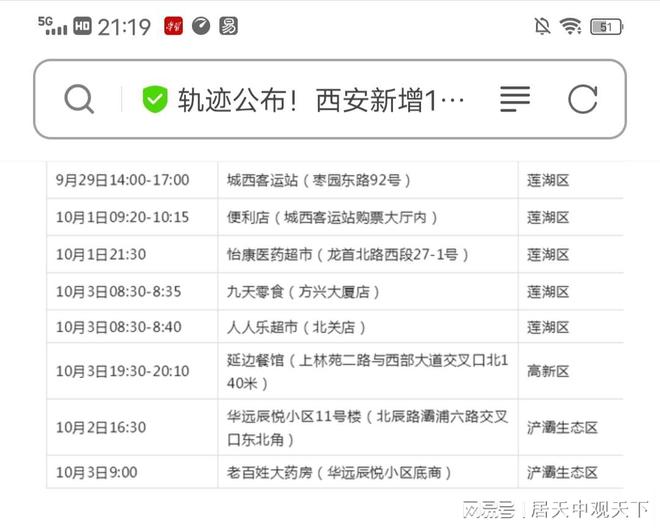Image resolution: width=660 pixels, height=528 pixels.
Task: Select the 高新区 district cell
Action: [x=571, y=371]
